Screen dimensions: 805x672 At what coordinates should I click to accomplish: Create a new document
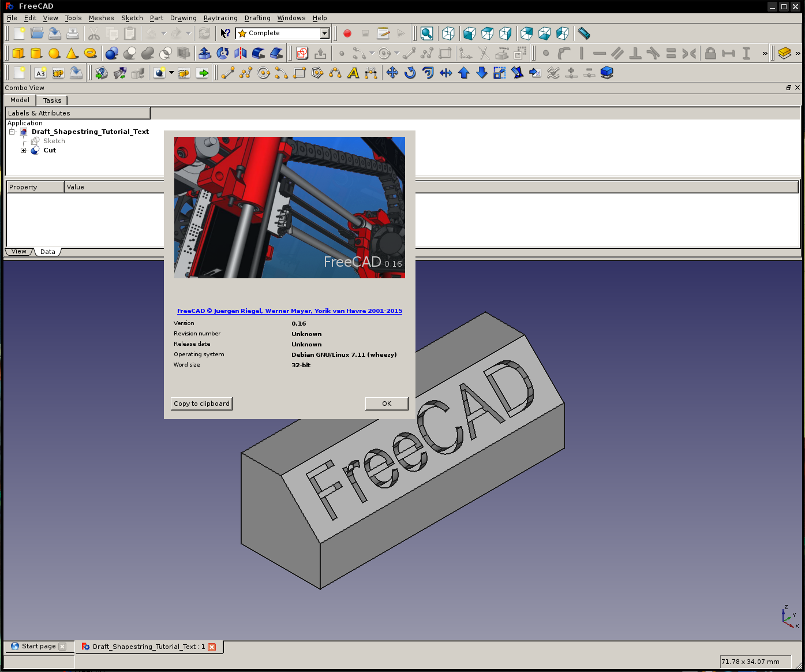(19, 33)
